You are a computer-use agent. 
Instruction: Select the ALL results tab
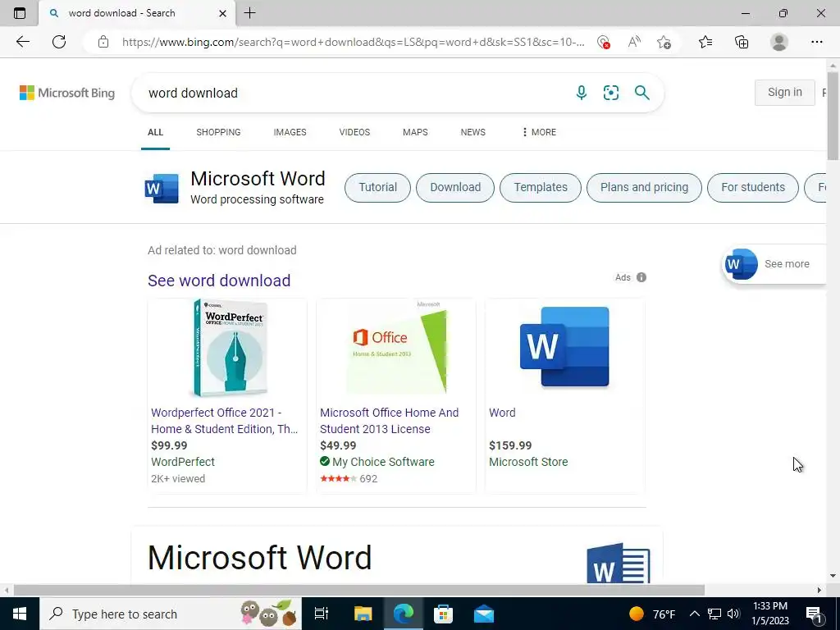155,132
